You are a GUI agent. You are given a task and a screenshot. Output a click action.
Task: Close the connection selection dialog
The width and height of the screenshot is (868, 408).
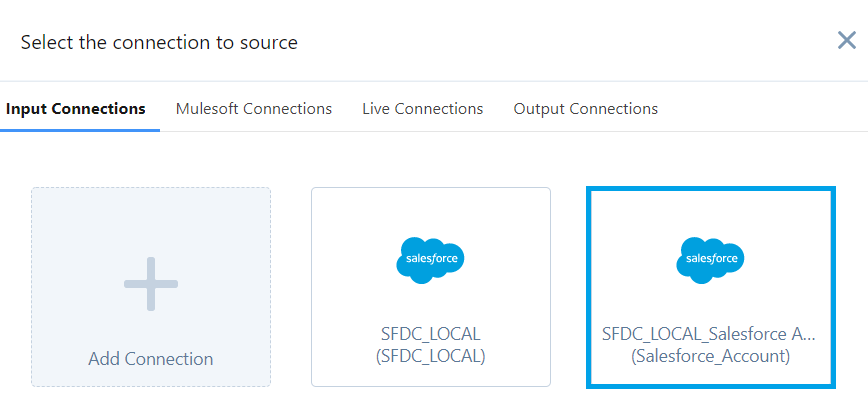(x=846, y=40)
